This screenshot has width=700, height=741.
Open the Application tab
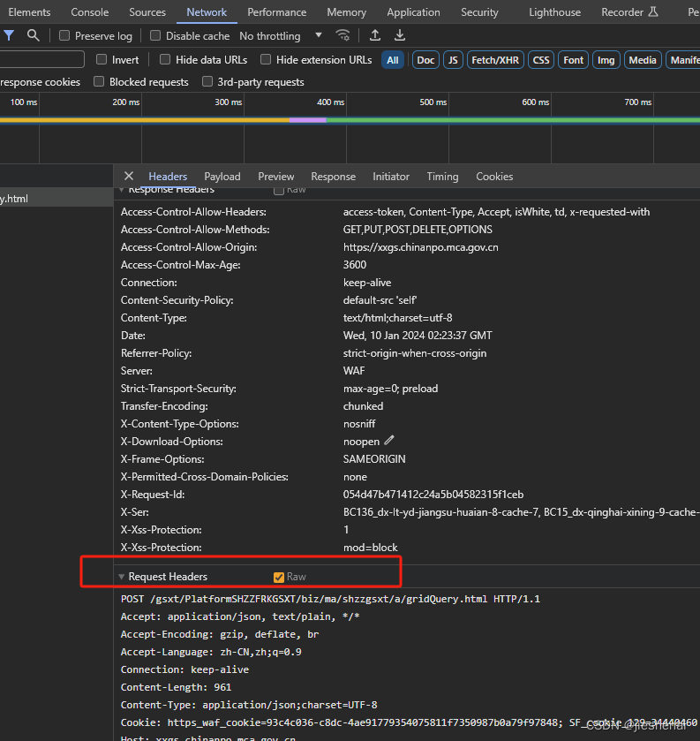(413, 12)
